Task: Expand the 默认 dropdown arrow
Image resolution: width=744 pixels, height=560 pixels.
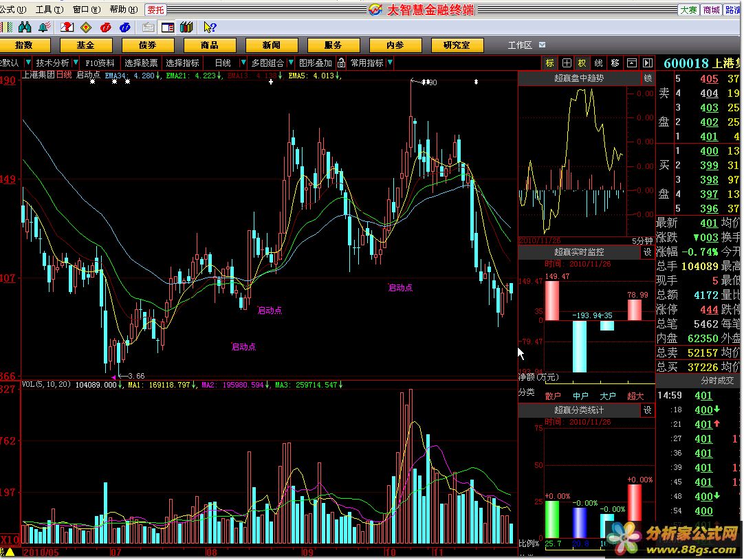Action: coord(28,63)
